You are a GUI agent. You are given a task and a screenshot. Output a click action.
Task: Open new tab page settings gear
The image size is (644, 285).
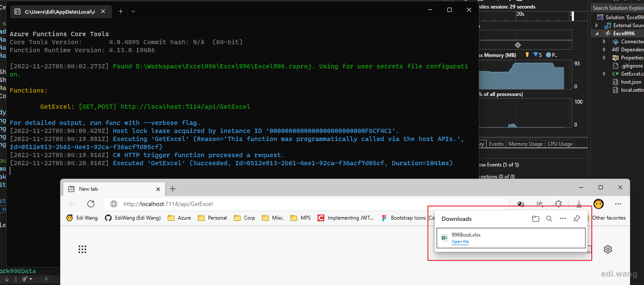point(608,249)
